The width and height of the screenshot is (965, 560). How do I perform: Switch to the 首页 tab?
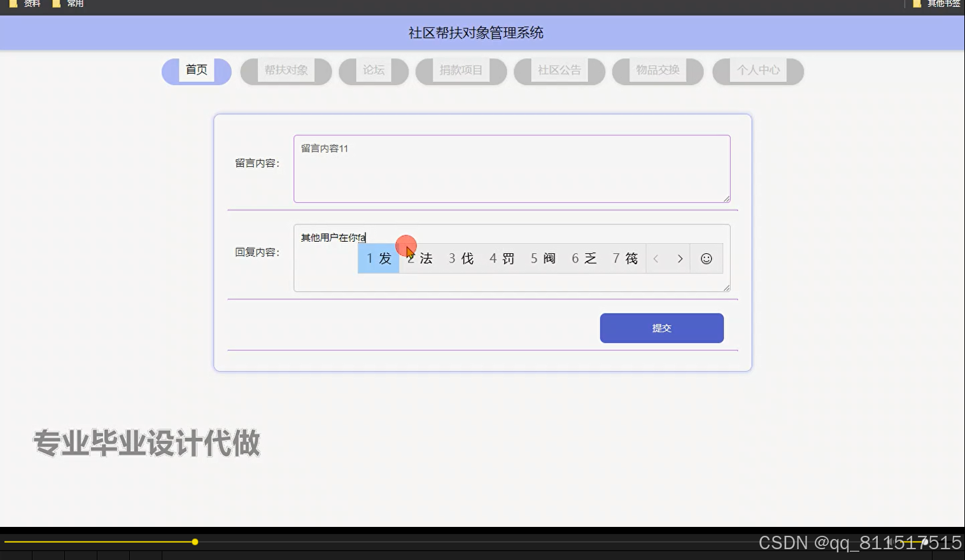point(195,70)
